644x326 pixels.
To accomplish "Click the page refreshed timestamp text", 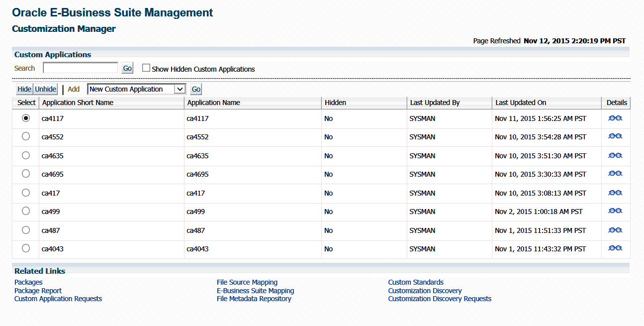I will 574,41.
